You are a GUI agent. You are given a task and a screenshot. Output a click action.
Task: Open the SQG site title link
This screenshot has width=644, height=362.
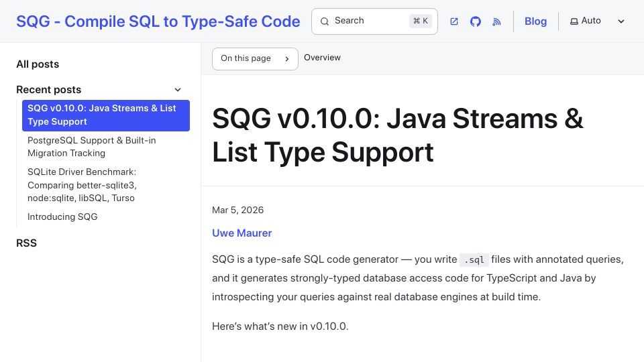158,21
